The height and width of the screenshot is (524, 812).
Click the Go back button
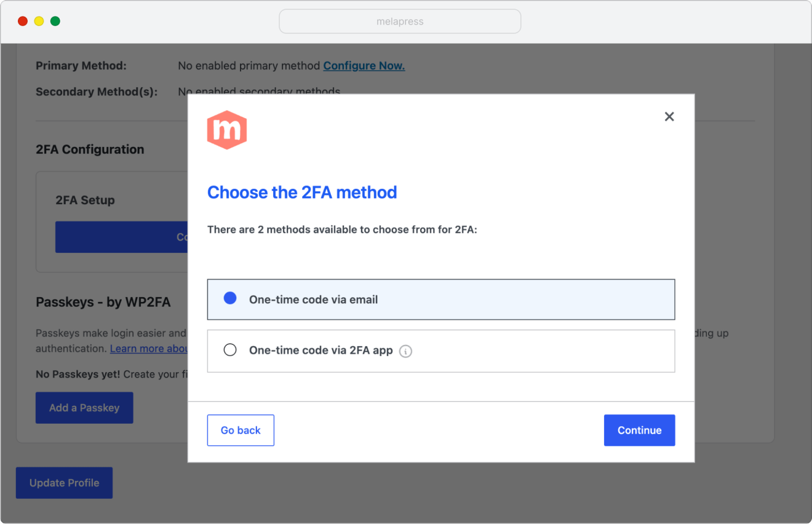241,431
